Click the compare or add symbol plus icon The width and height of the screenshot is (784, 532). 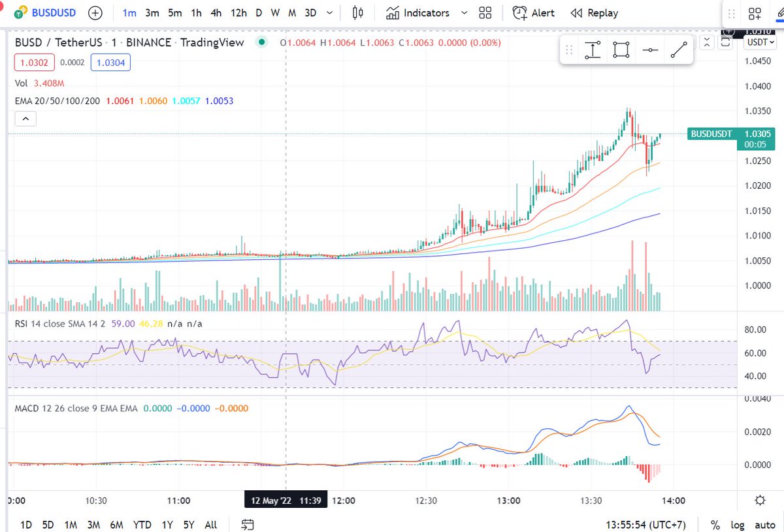point(95,12)
